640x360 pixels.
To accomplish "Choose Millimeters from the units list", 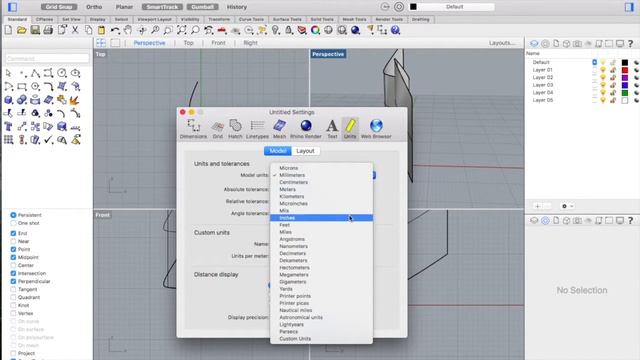I will click(x=321, y=175).
